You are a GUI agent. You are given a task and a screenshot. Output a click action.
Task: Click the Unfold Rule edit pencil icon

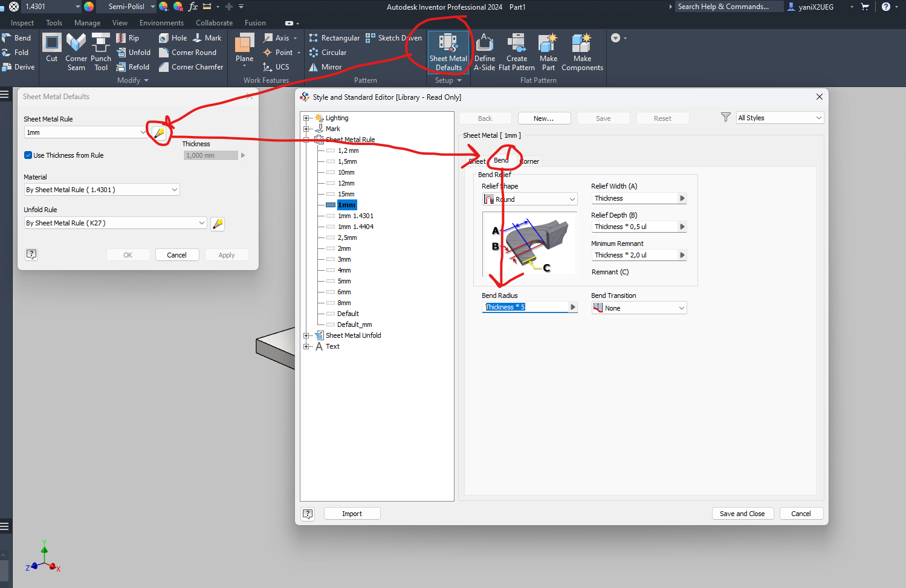coord(217,223)
